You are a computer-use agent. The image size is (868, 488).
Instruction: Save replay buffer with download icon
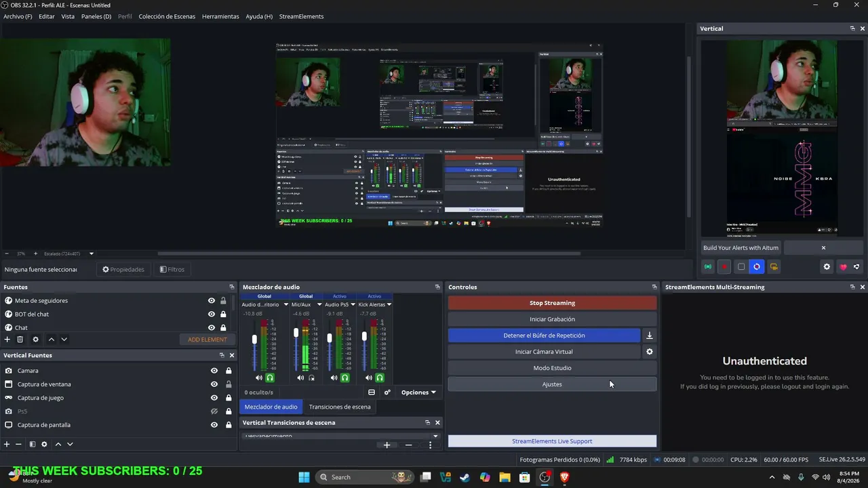point(649,335)
